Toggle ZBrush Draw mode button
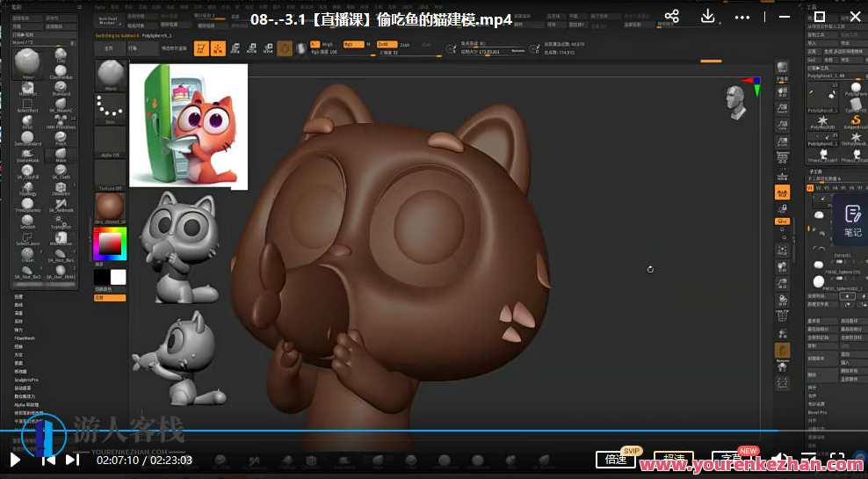 [x=218, y=48]
